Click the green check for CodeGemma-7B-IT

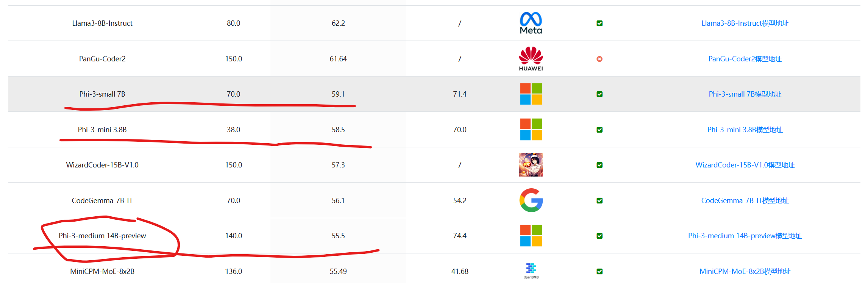tap(599, 200)
